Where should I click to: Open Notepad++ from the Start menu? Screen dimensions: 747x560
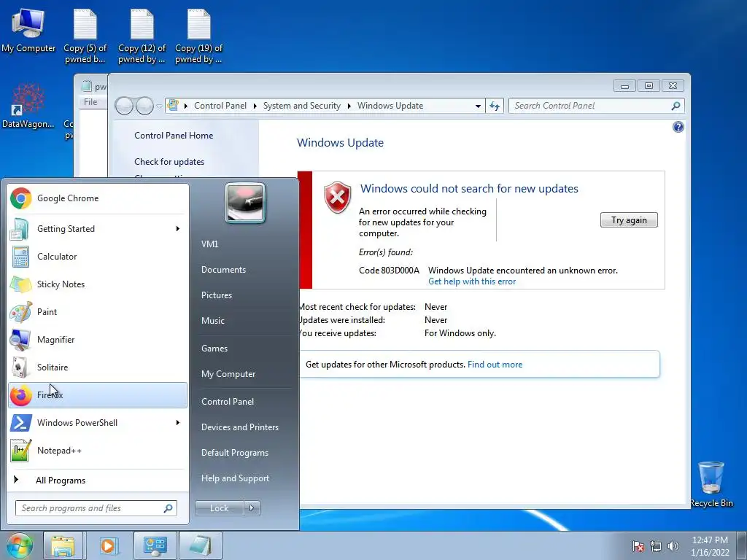tap(98, 450)
